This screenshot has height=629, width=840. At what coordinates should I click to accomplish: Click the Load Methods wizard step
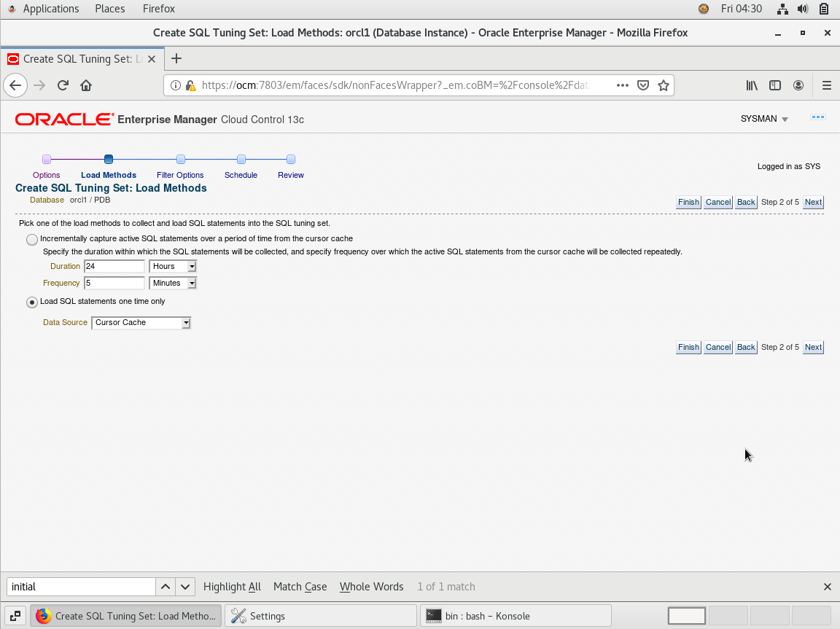click(109, 175)
